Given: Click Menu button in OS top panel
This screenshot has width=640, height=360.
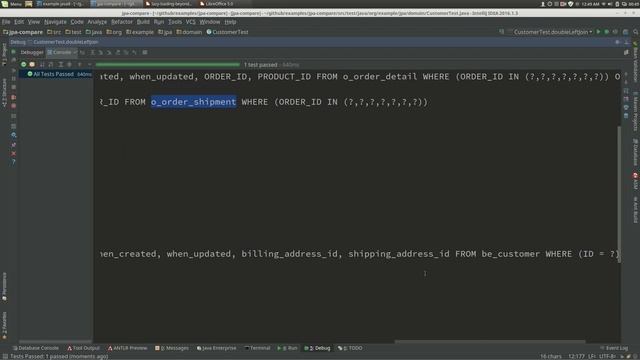Looking at the screenshot, I should click(x=12, y=4).
